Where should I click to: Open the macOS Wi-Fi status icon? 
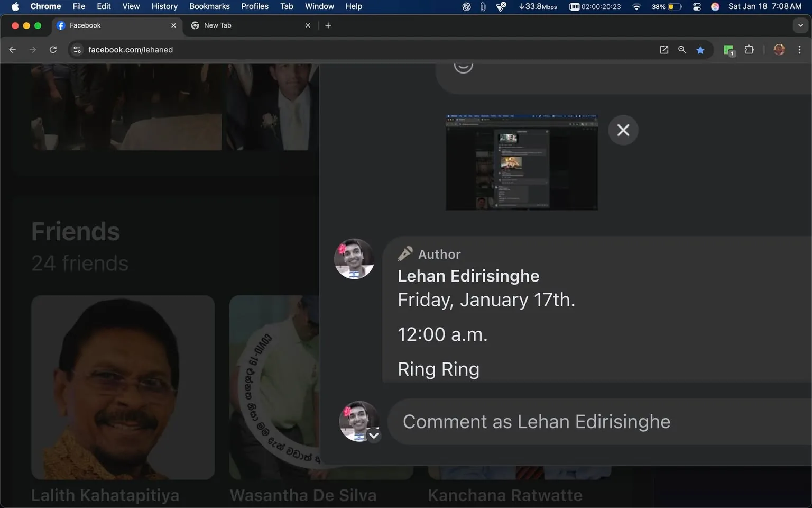pos(636,6)
